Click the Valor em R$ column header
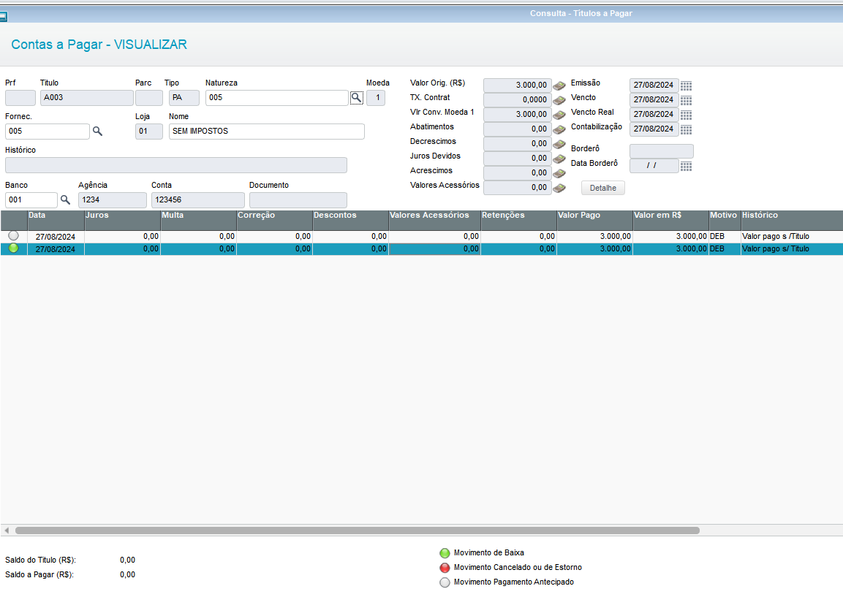The width and height of the screenshot is (843, 616). tap(670, 221)
